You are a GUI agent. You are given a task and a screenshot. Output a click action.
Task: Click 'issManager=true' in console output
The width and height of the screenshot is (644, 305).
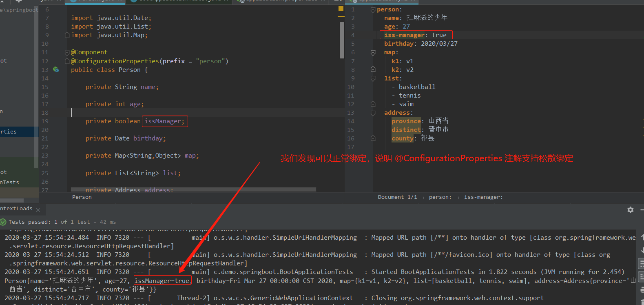click(162, 281)
